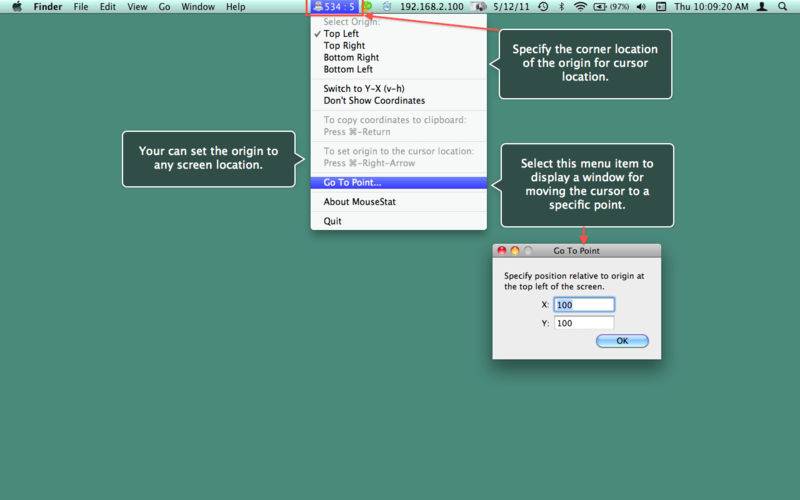Select Top Right as origin
The image size is (800, 500).
pyautogui.click(x=344, y=46)
